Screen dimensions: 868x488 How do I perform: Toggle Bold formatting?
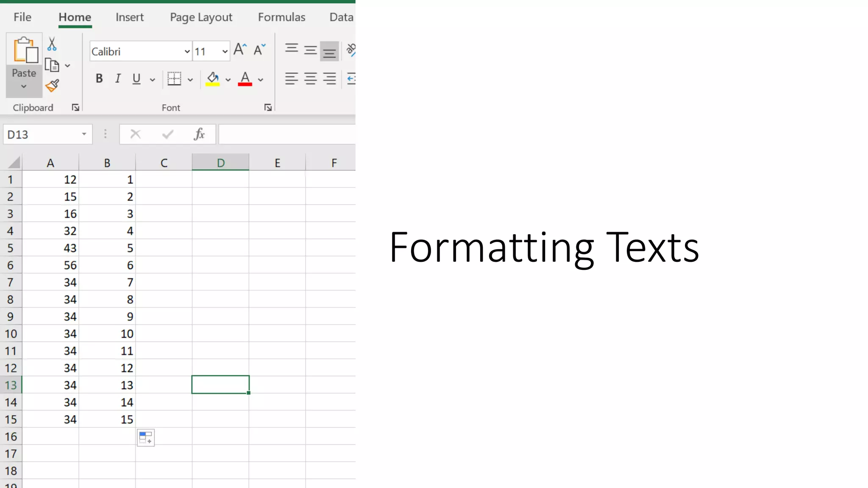tap(99, 79)
